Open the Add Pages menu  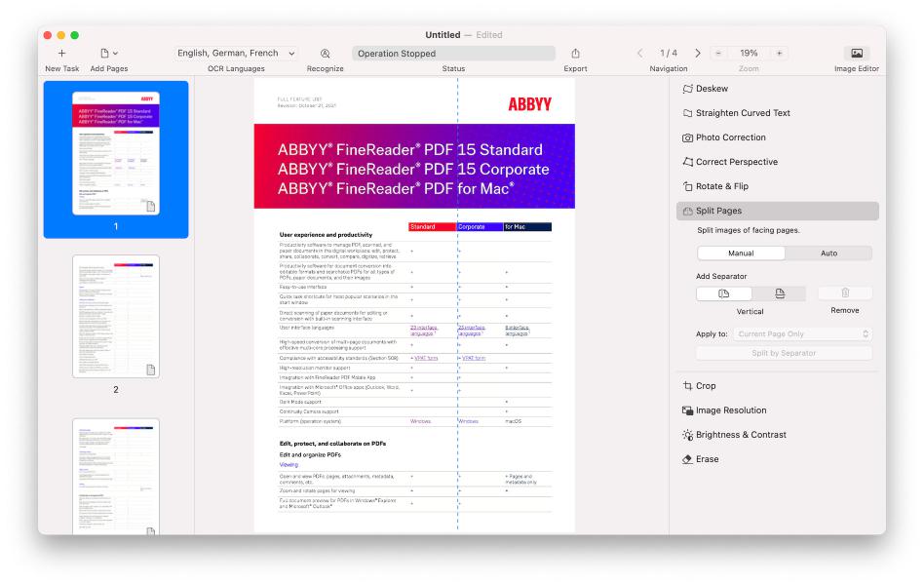coord(109,53)
